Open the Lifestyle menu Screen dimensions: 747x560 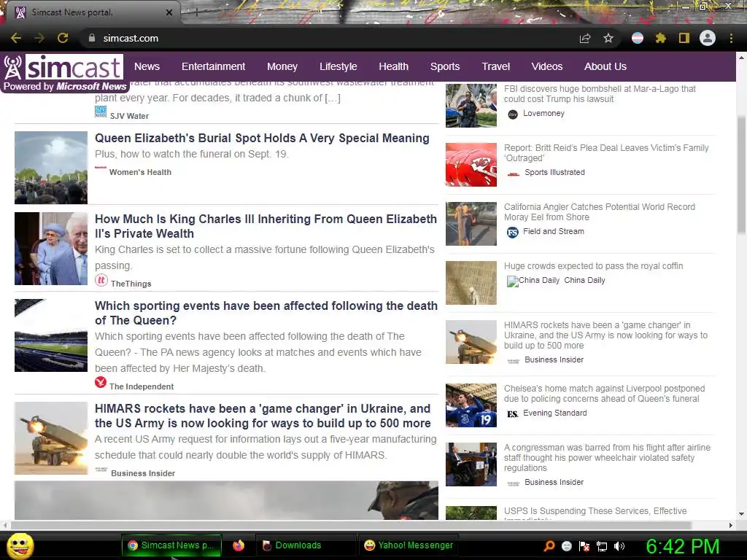tap(338, 66)
